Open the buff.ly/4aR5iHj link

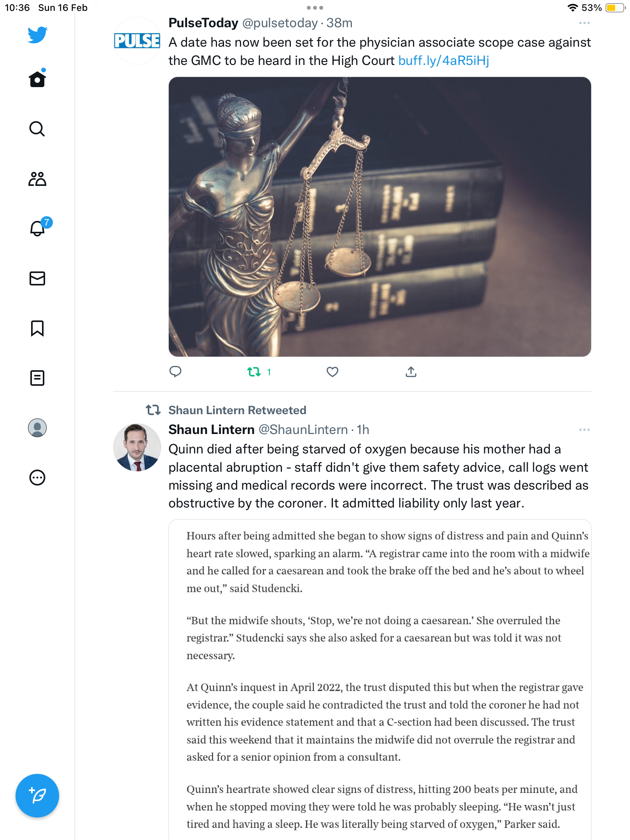point(444,61)
